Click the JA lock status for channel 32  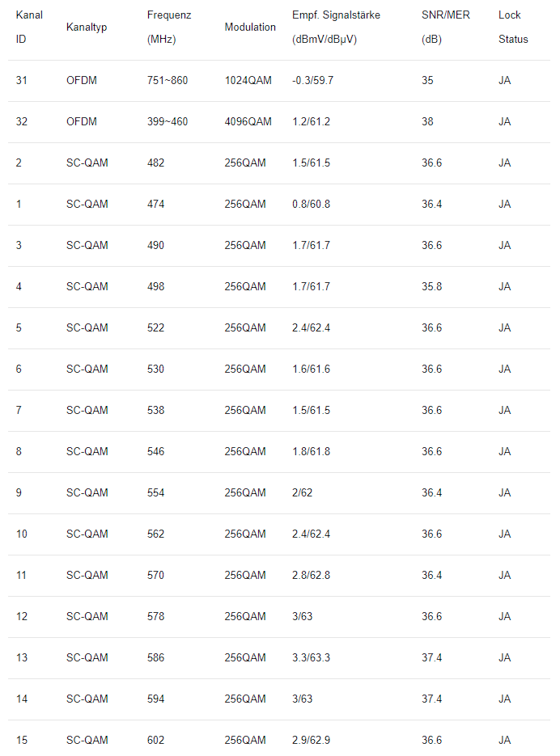tap(504, 122)
